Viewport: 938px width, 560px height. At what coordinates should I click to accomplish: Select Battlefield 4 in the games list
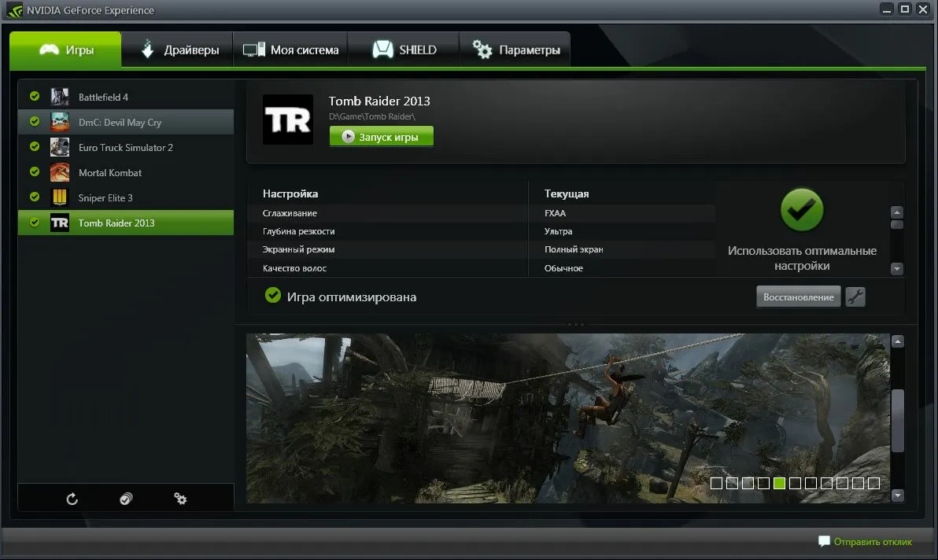pyautogui.click(x=103, y=97)
